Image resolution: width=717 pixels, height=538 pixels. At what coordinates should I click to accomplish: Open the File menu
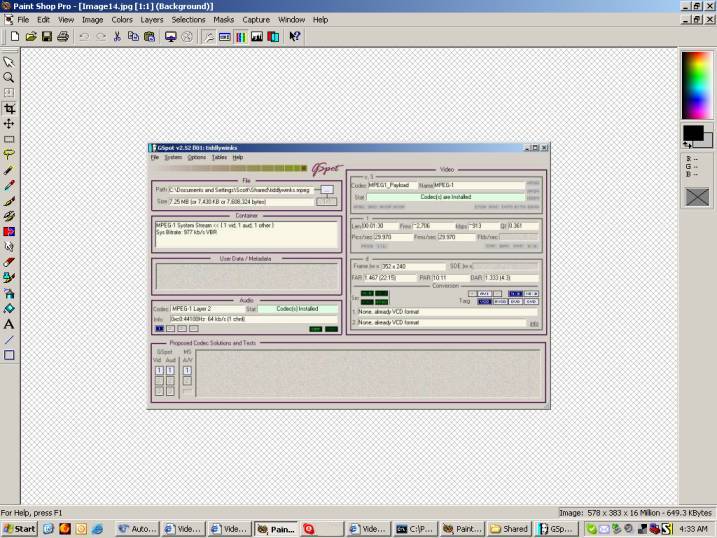[23, 20]
